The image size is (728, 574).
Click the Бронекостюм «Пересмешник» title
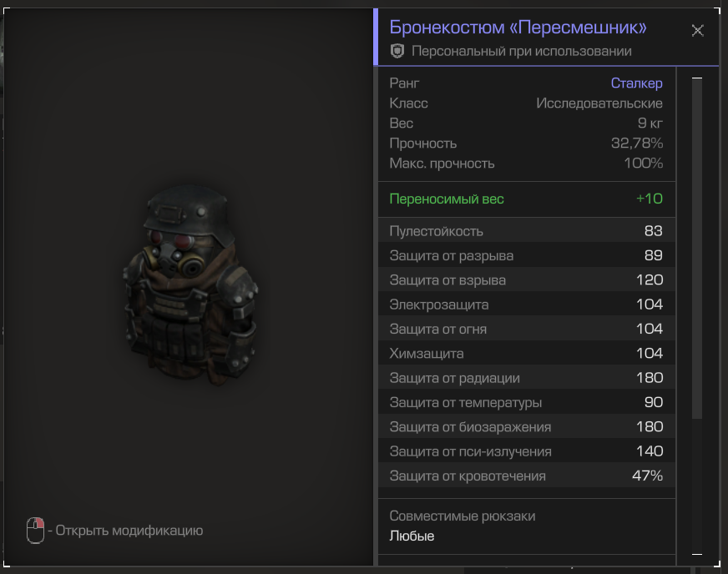click(518, 28)
